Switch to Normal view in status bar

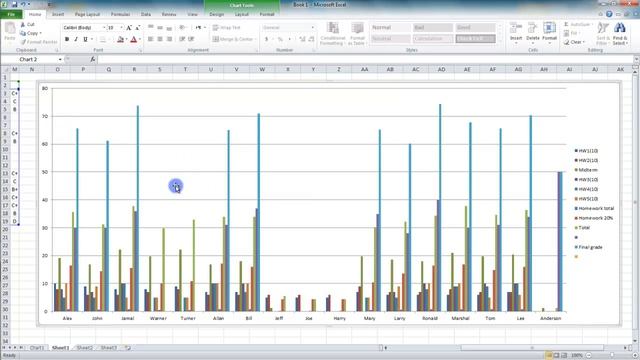(549, 356)
